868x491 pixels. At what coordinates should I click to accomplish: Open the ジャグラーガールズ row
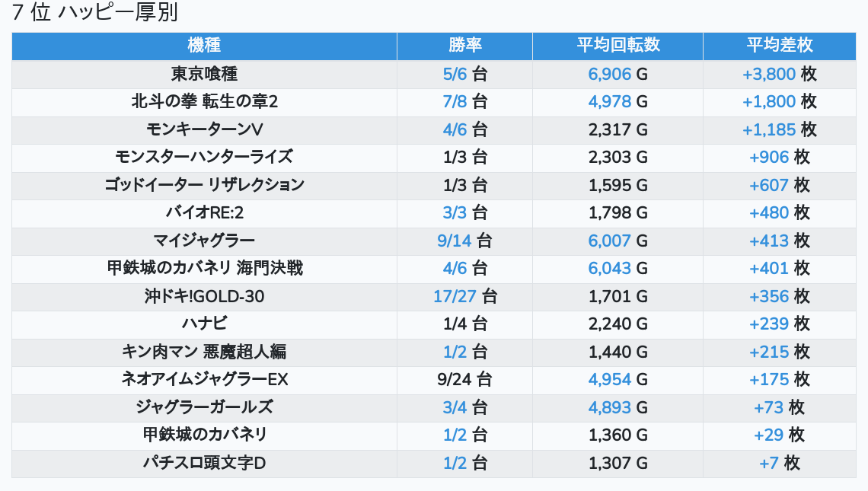tap(204, 407)
